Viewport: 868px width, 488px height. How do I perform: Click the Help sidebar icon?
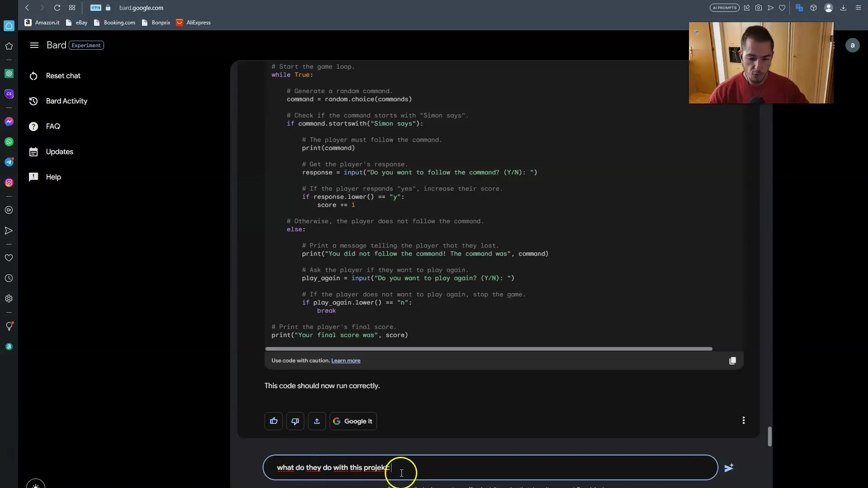[x=34, y=176]
